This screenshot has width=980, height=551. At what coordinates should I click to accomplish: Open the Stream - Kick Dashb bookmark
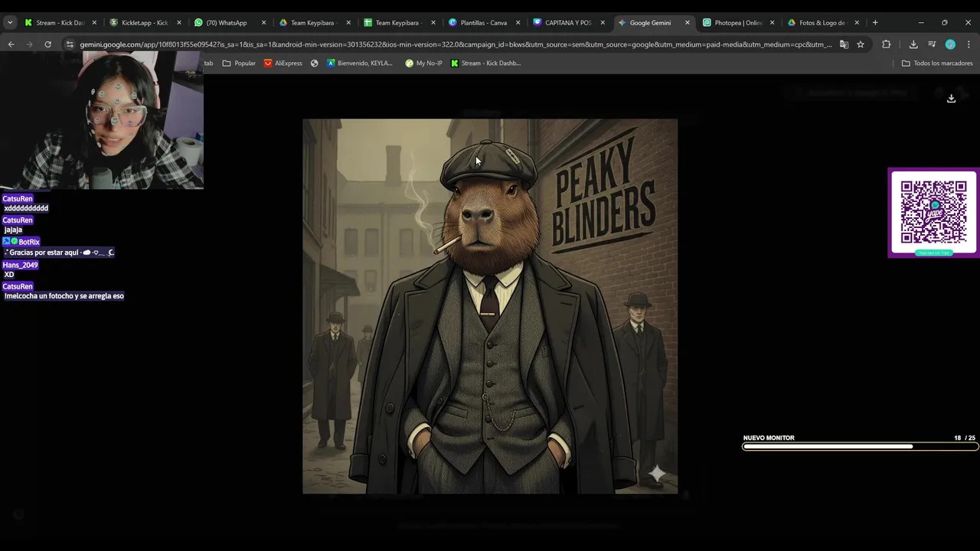click(x=485, y=64)
